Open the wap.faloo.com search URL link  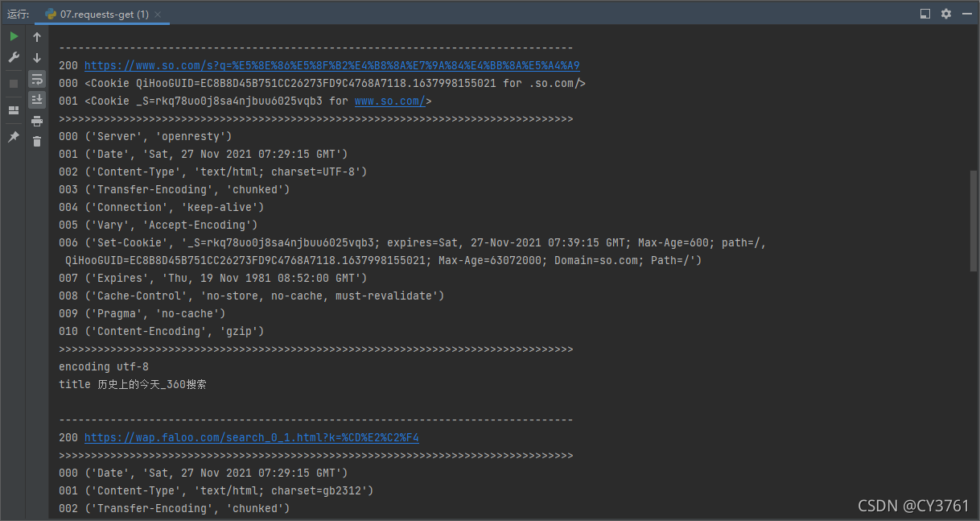pos(252,438)
